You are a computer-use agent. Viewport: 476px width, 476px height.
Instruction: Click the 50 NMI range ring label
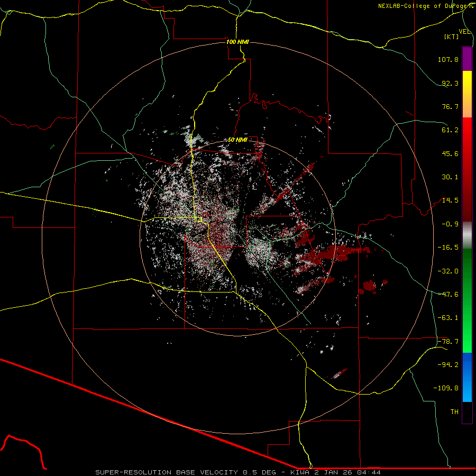(237, 140)
